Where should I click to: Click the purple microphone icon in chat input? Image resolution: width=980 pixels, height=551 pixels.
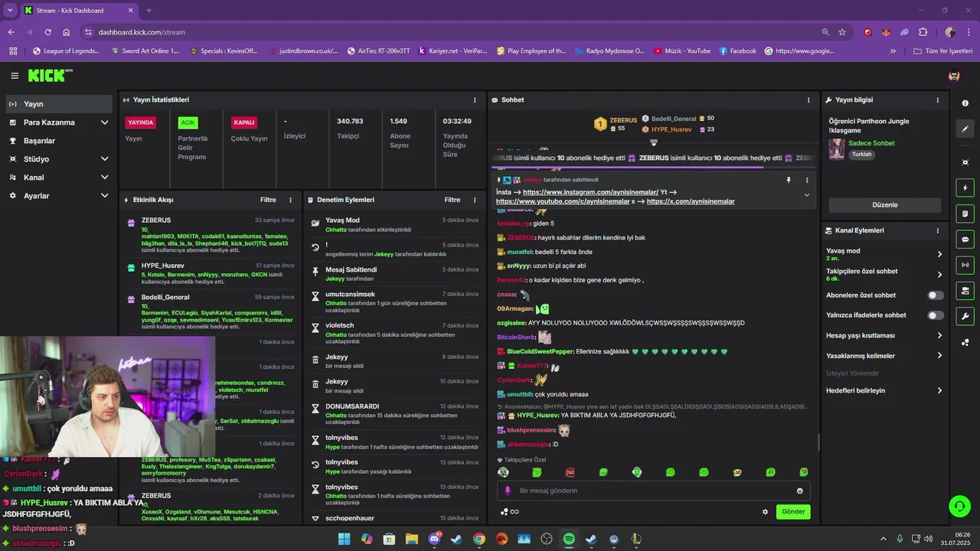click(x=508, y=491)
